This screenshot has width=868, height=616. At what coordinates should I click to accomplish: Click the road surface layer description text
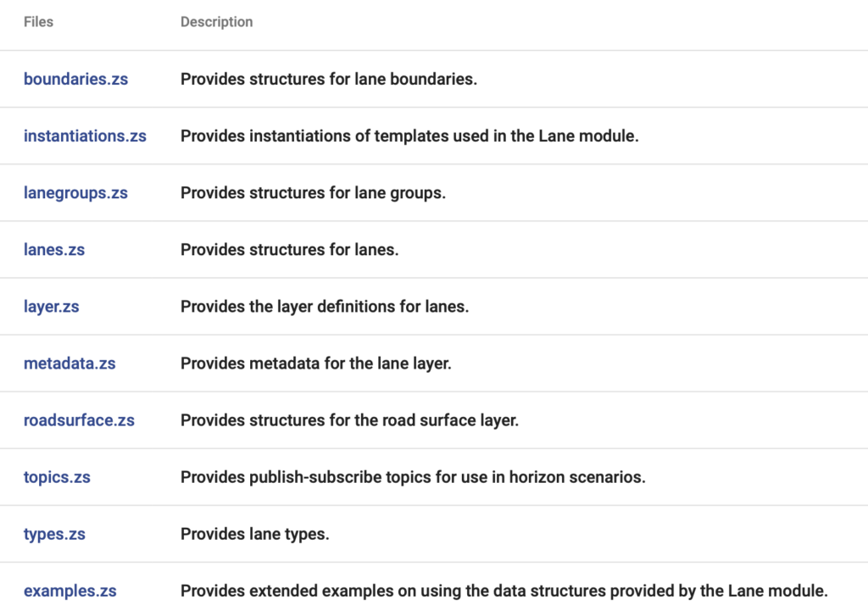point(350,420)
